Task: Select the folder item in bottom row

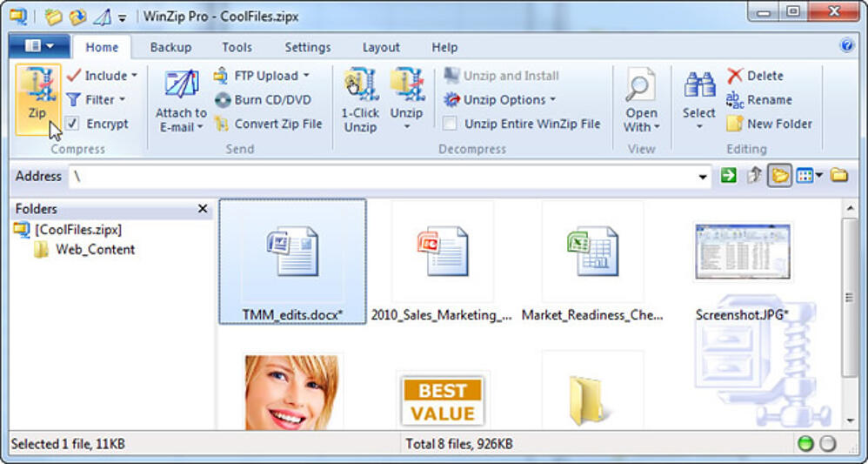Action: tap(590, 400)
